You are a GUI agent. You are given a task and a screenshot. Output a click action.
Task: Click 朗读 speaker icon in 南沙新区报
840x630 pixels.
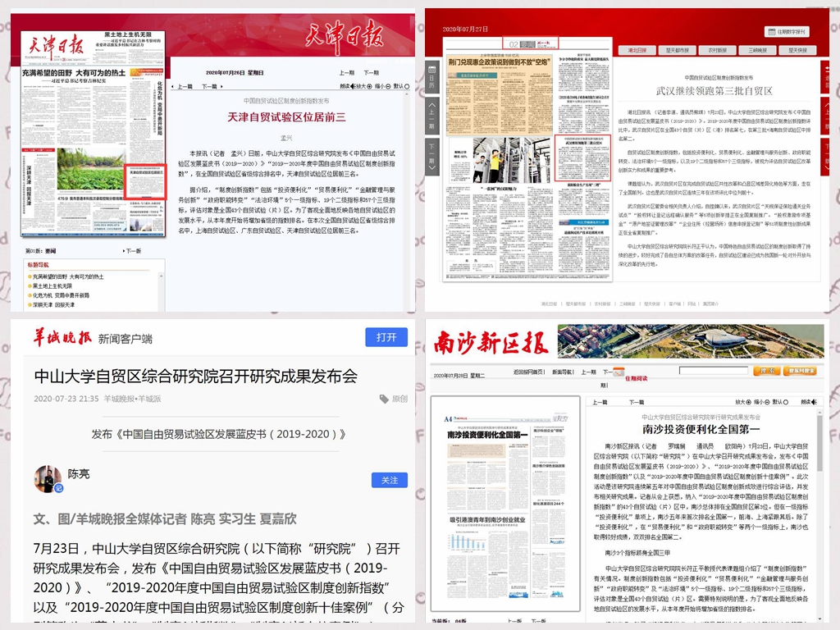[814, 402]
